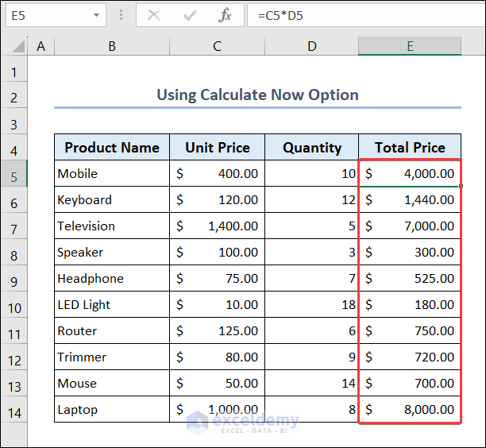Select column C header
Image resolution: width=486 pixels, height=448 pixels.
point(217,46)
